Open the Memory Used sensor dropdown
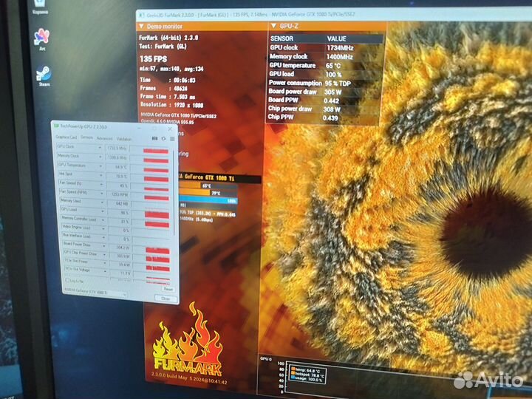Screen dimensions: 532x399 pos(102,202)
